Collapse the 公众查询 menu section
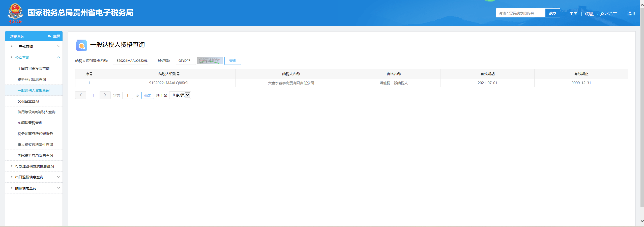Screen dimensions: 644x227 point(58,58)
